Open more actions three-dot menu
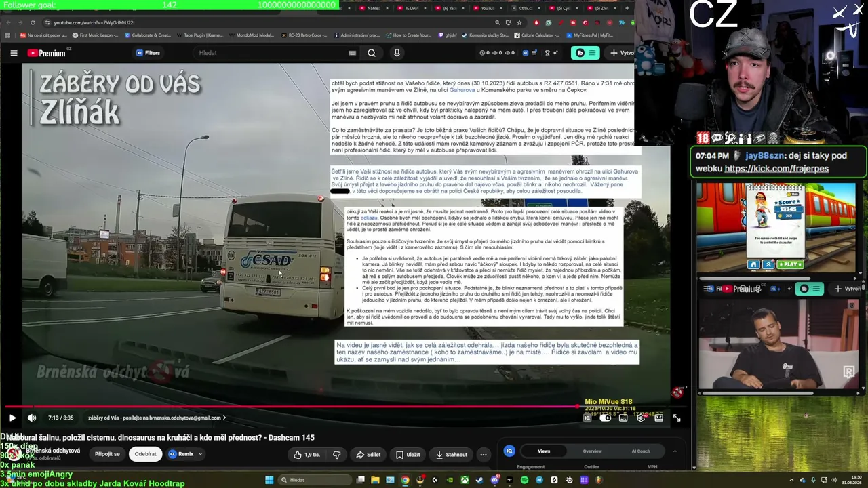The height and width of the screenshot is (488, 868). [x=484, y=455]
